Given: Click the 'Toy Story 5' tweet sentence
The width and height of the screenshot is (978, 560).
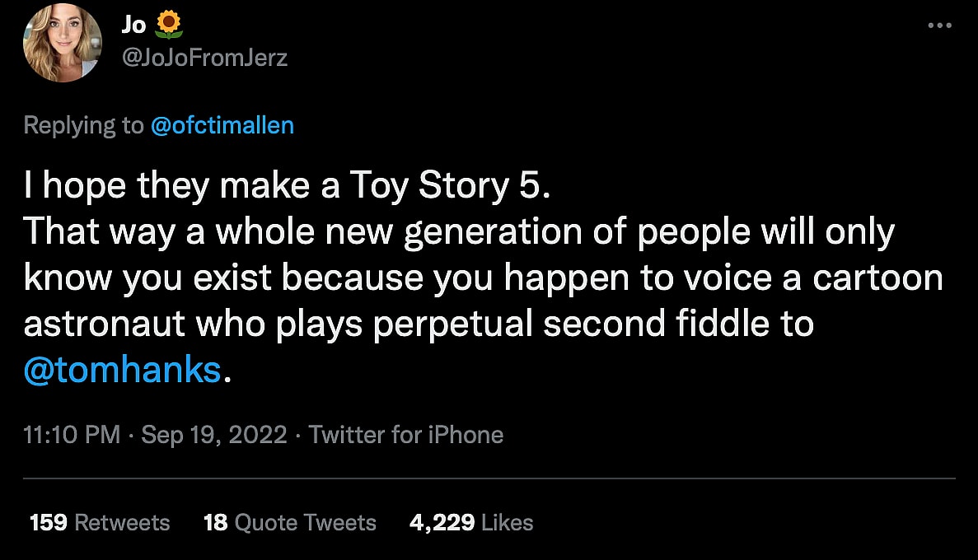Looking at the screenshot, I should pos(285,188).
